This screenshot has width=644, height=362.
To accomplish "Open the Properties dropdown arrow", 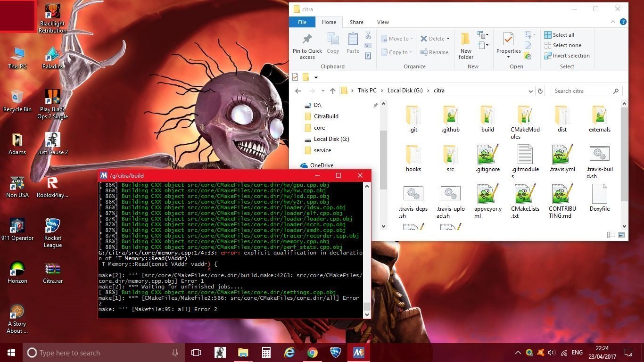I will click(x=508, y=57).
